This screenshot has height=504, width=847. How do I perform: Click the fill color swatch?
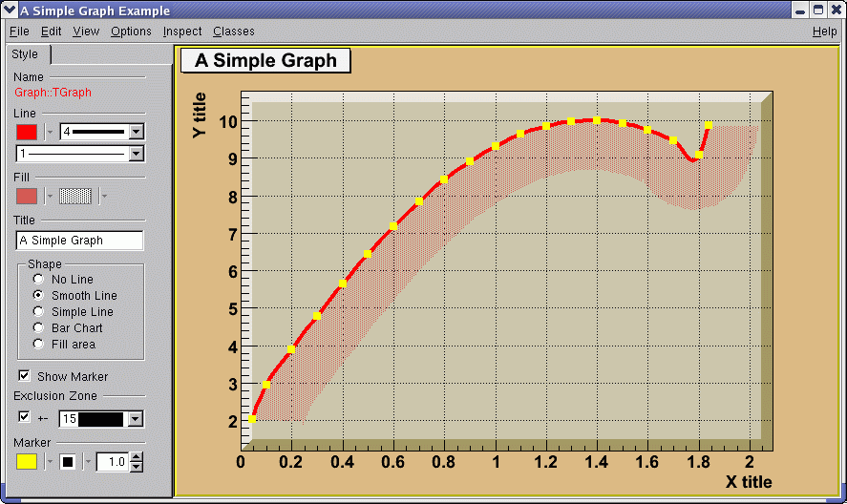[x=27, y=196]
